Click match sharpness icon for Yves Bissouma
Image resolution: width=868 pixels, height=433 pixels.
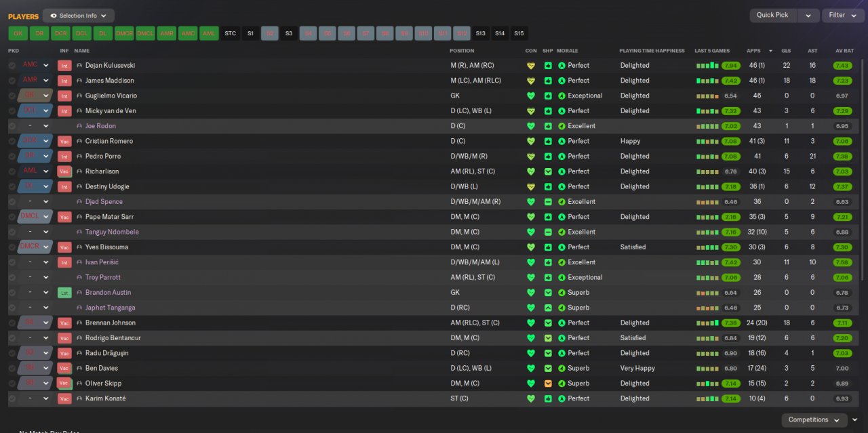[x=548, y=247]
